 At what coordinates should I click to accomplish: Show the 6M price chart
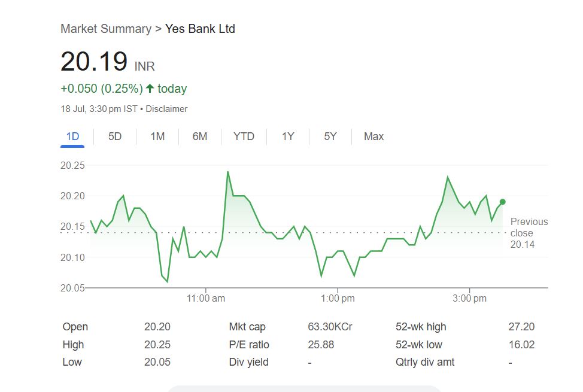pos(200,136)
